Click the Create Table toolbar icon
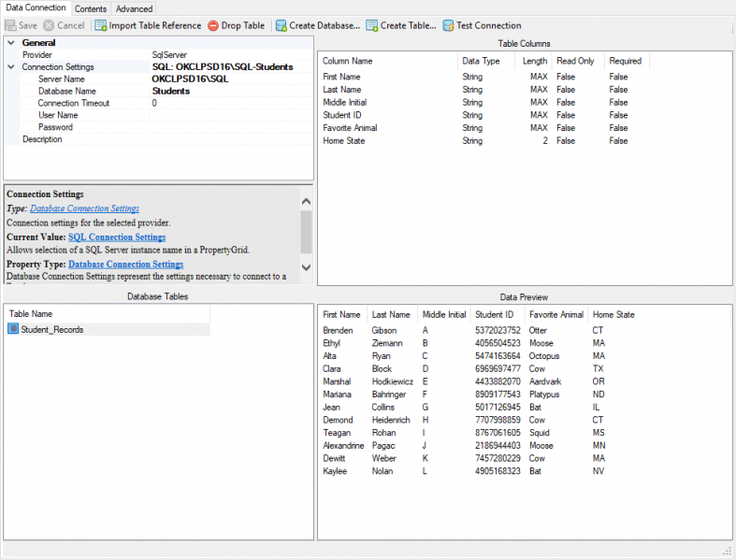736x560 pixels. coord(372,25)
